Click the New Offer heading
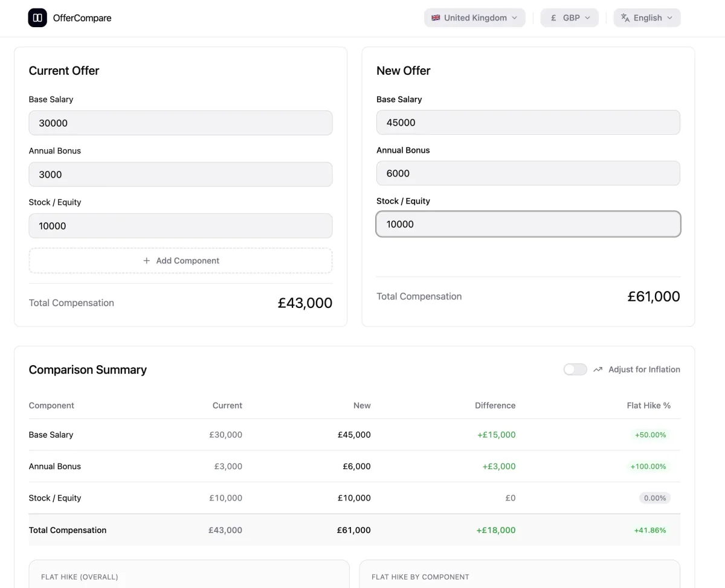 (x=404, y=71)
